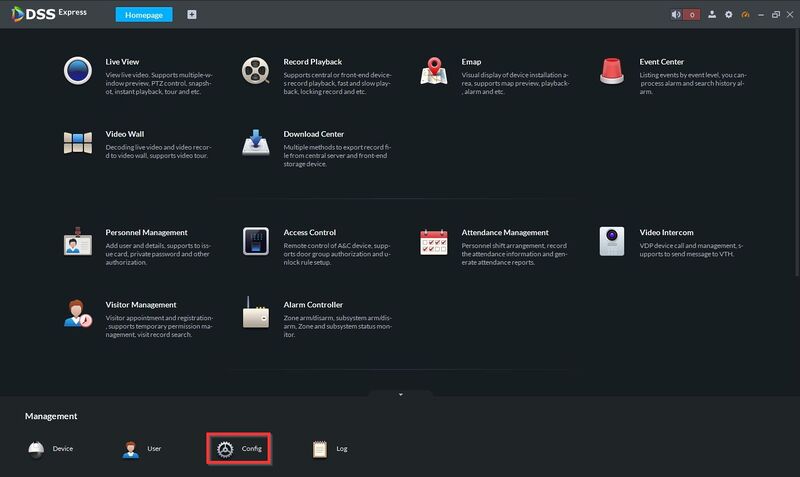Open Config in Management section
Screen dimensions: 800x477
click(x=239, y=449)
